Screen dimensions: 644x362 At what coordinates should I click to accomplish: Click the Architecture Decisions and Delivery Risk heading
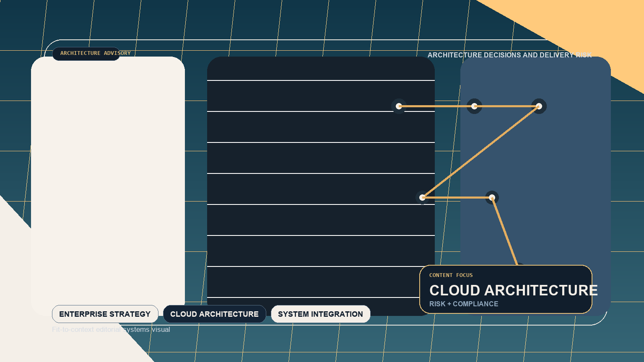click(509, 55)
